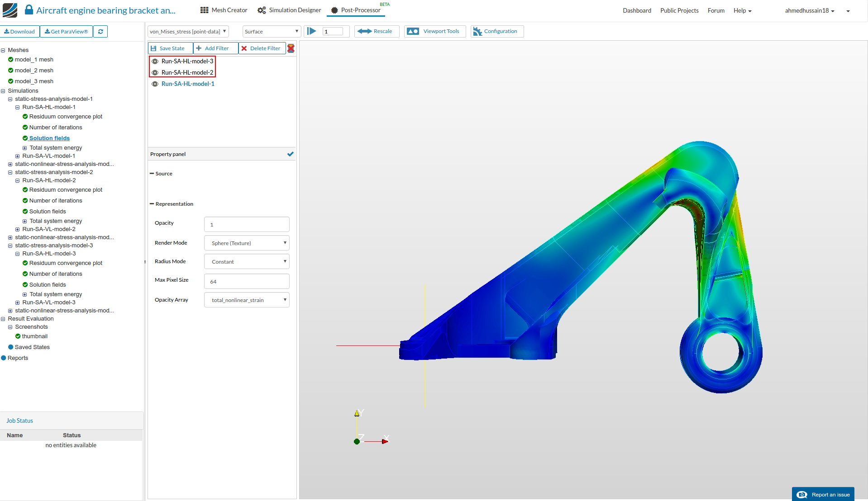Click the Opacity input field
The image size is (868, 501).
click(247, 225)
